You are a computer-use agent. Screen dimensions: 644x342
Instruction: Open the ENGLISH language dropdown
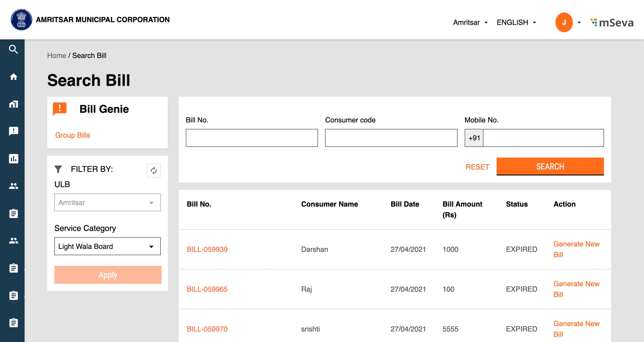tap(516, 22)
